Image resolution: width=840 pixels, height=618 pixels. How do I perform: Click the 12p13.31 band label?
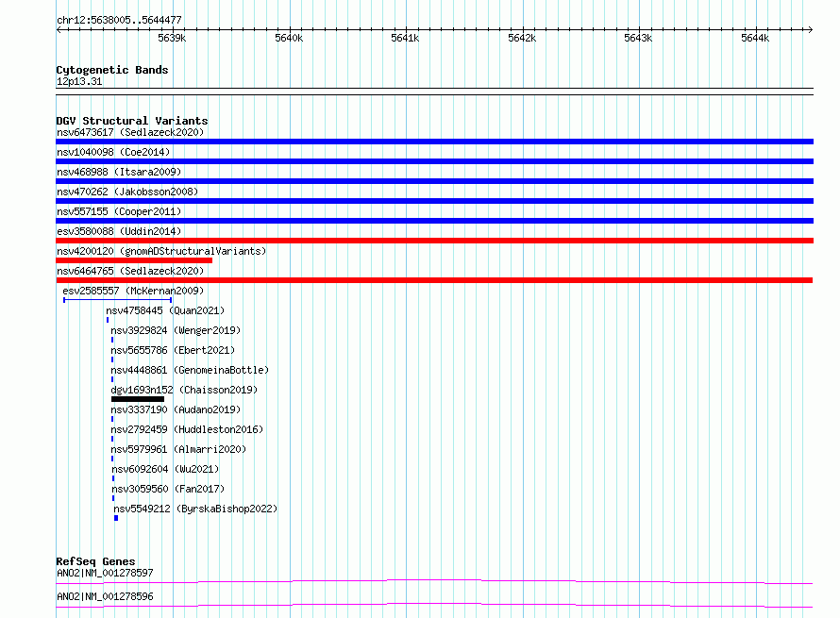point(79,81)
